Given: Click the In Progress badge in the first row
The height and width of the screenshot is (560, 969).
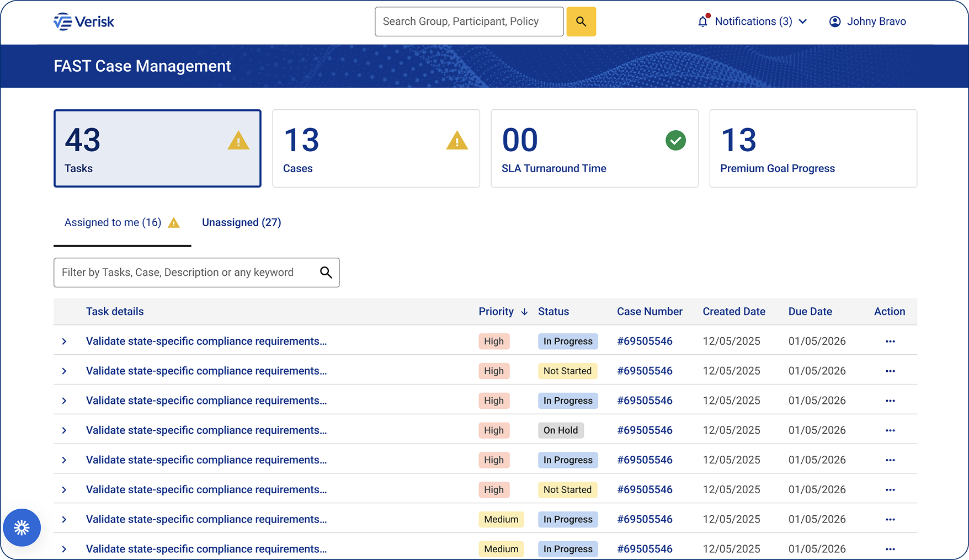Looking at the screenshot, I should tap(568, 342).
